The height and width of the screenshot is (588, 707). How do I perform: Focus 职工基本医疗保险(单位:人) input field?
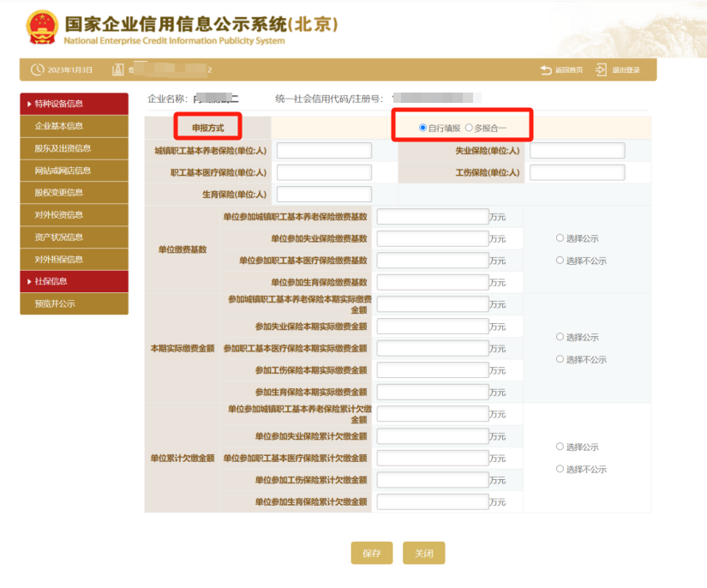(324, 172)
